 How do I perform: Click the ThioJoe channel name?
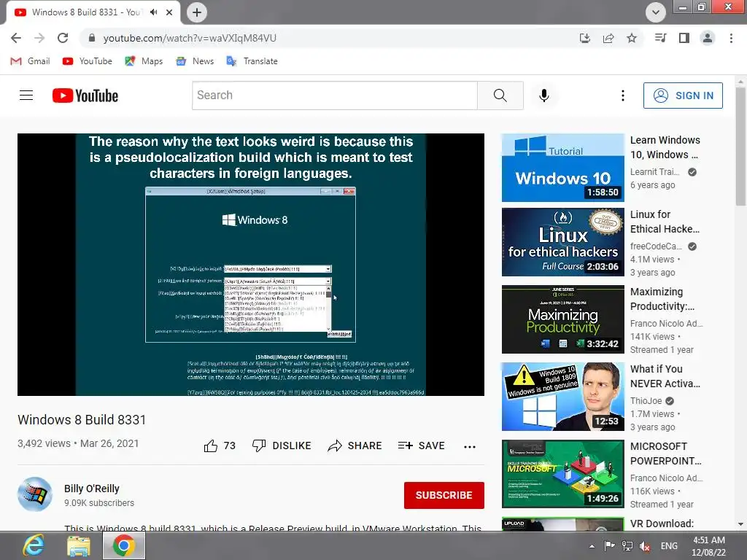pos(646,401)
